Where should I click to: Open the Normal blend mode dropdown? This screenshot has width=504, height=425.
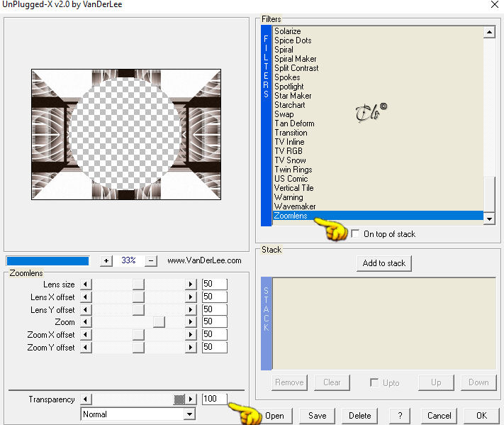coord(190,414)
